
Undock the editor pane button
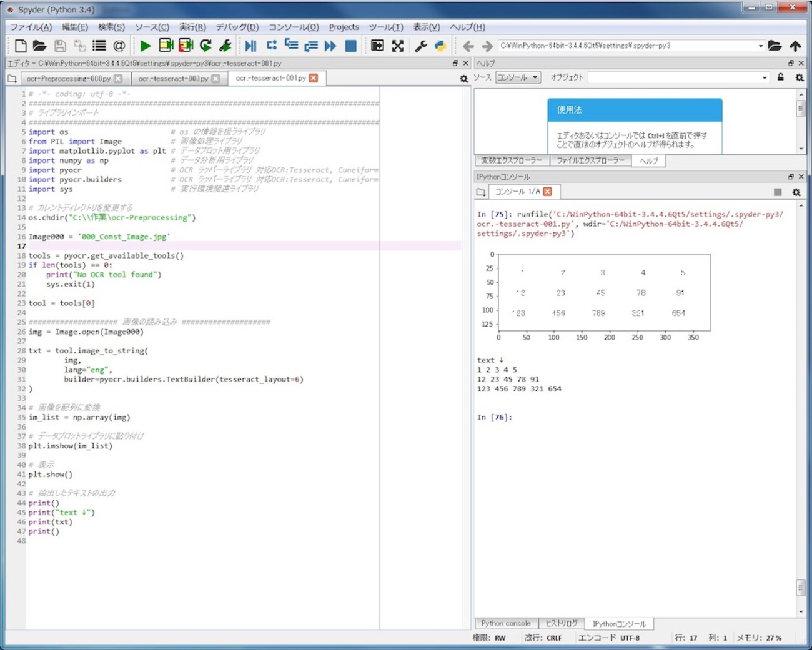455,63
